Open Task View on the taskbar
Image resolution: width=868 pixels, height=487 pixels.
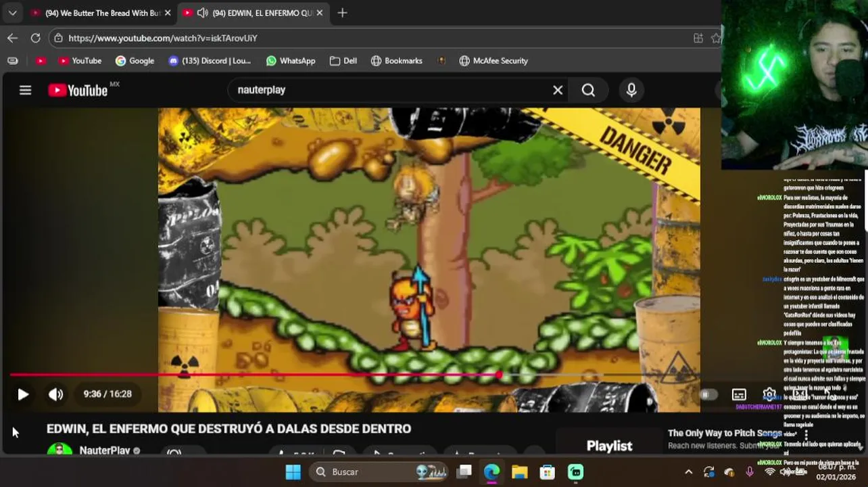464,471
